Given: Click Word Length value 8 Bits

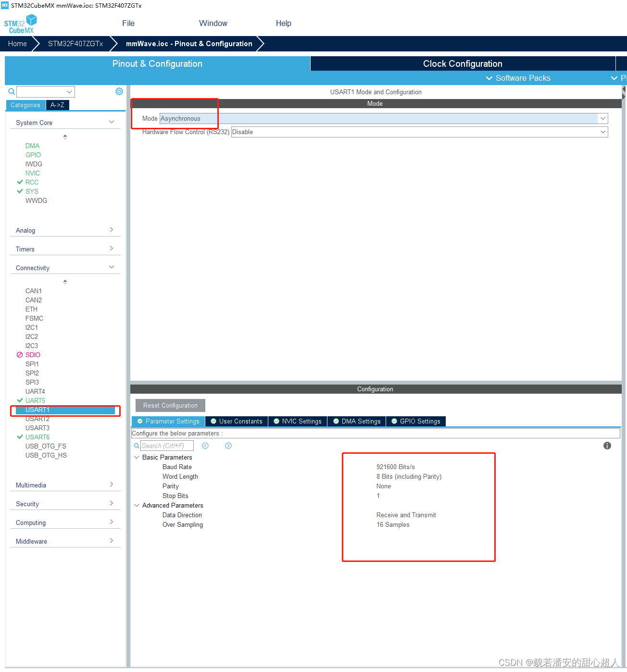Looking at the screenshot, I should pyautogui.click(x=409, y=476).
